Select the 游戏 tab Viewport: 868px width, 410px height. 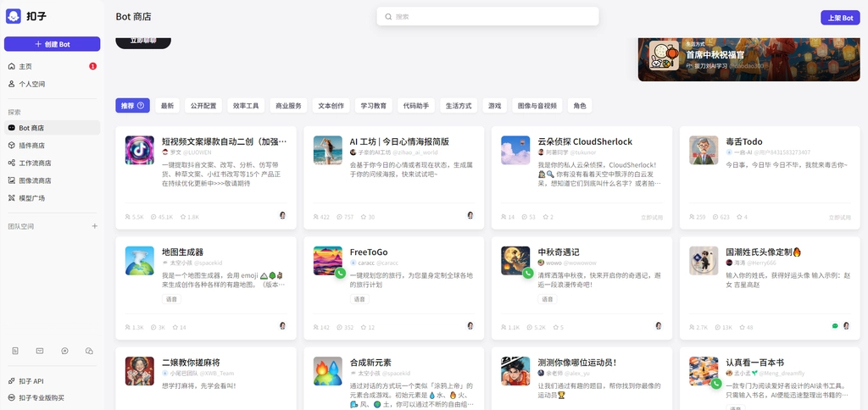point(495,106)
